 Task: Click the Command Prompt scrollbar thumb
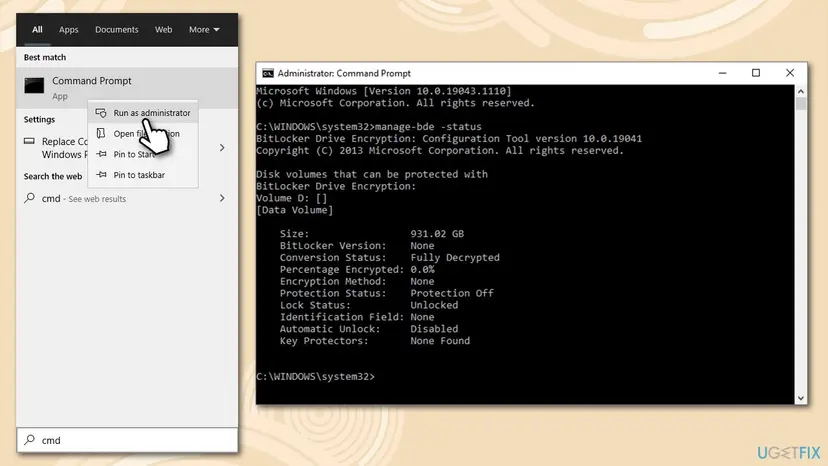801,104
